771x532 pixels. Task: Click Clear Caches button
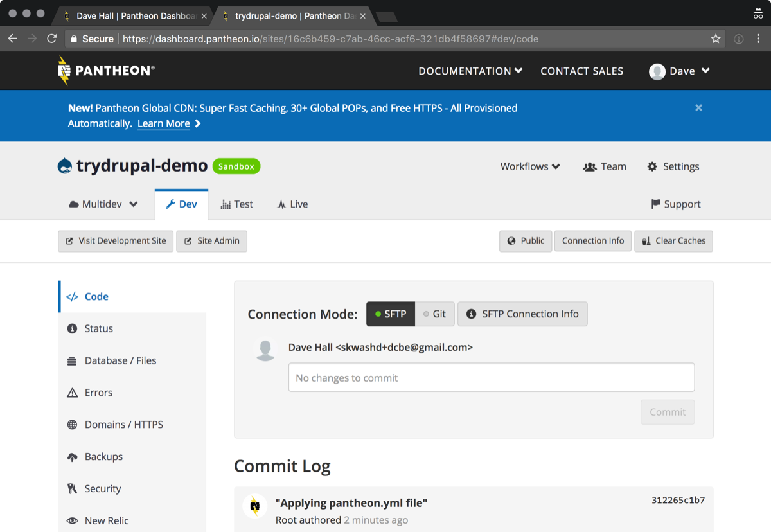click(x=673, y=241)
